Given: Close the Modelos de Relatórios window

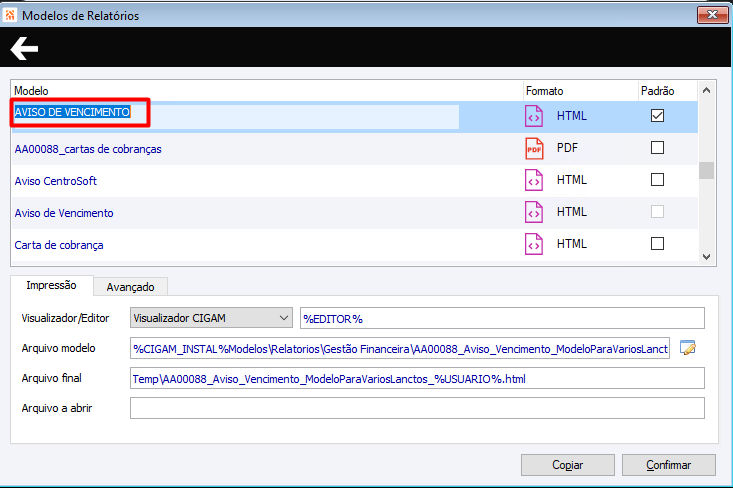Looking at the screenshot, I should point(712,15).
